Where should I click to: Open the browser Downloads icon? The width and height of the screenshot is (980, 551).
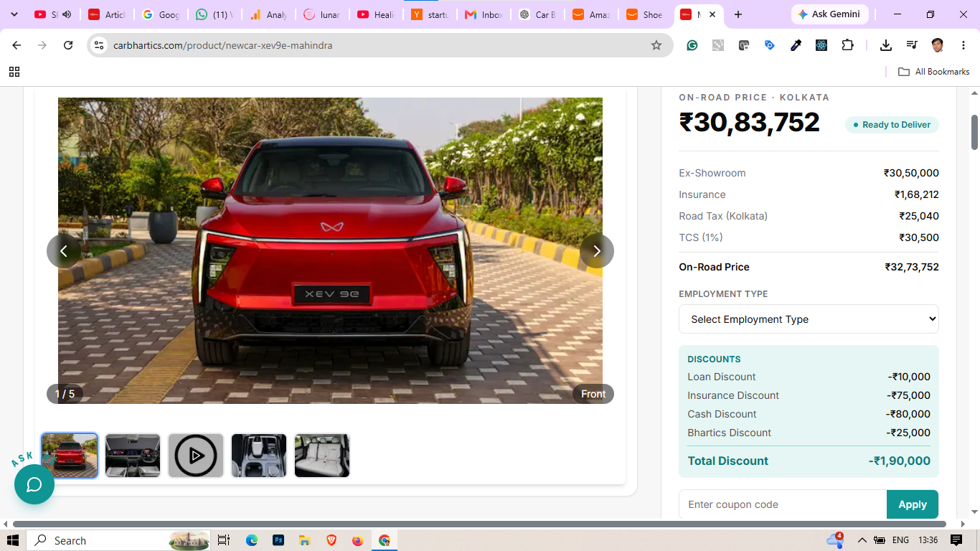pos(886,45)
